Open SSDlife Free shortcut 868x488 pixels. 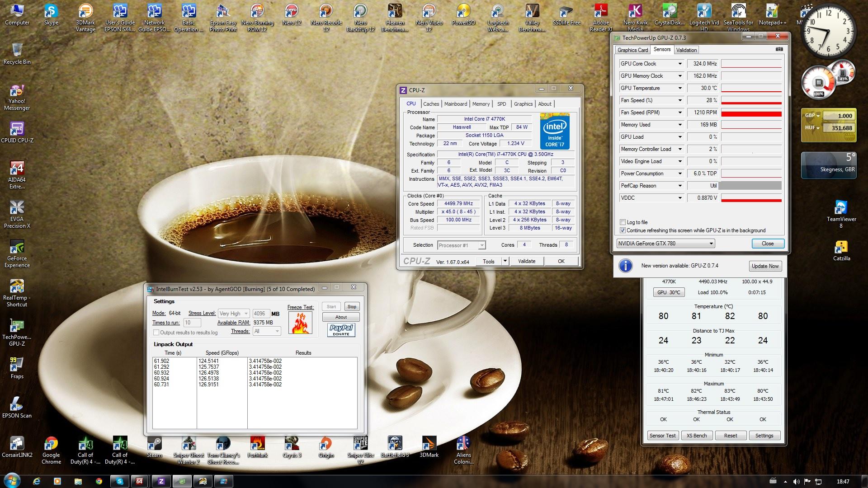(x=566, y=15)
